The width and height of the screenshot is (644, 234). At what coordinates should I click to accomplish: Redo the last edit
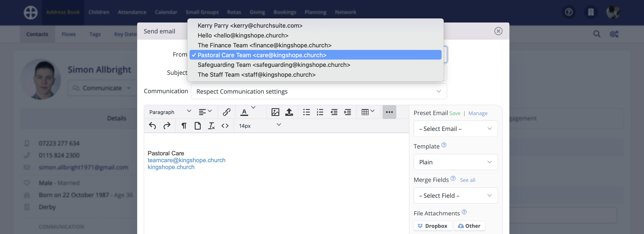tap(167, 126)
